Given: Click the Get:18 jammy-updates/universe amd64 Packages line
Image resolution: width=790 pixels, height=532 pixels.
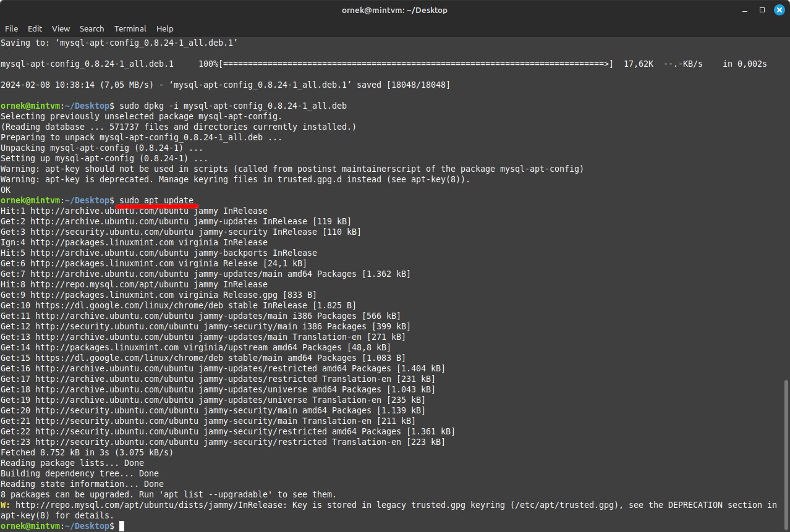Looking at the screenshot, I should point(218,389).
